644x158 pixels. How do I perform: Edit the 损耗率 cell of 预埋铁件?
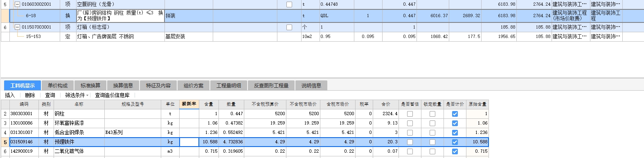click(x=189, y=142)
